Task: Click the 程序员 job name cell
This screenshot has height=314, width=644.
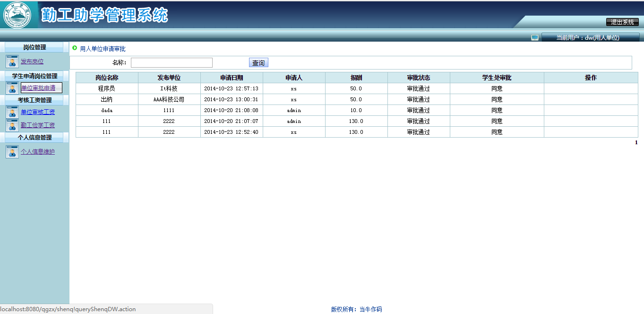Action: click(107, 88)
